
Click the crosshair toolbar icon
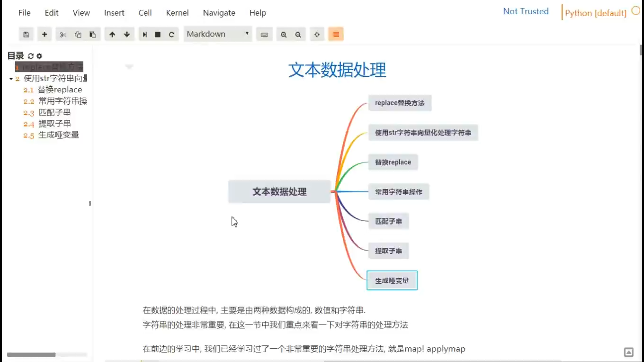point(317,35)
